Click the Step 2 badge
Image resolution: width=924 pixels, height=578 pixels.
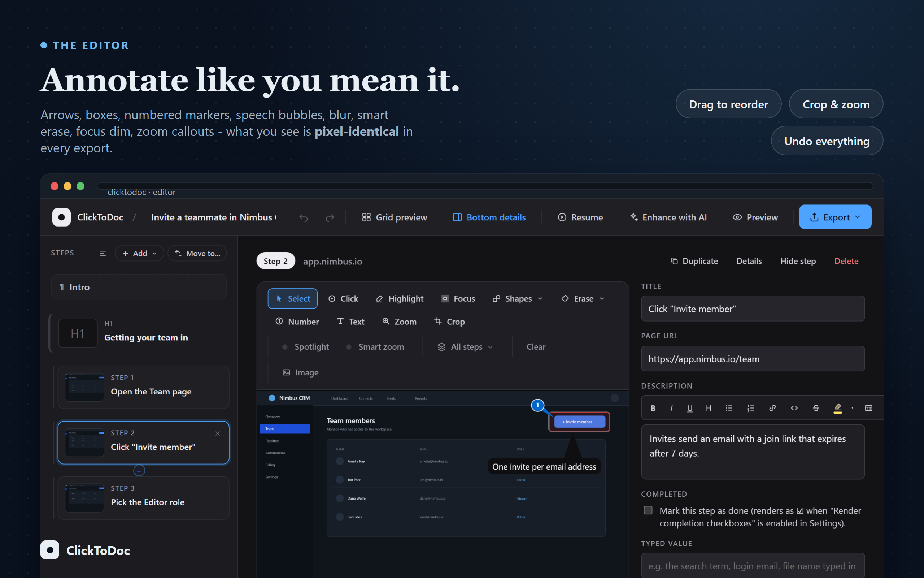[276, 261]
